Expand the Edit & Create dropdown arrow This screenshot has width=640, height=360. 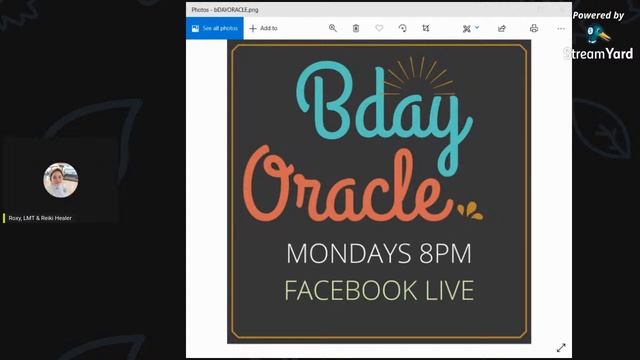click(x=477, y=28)
